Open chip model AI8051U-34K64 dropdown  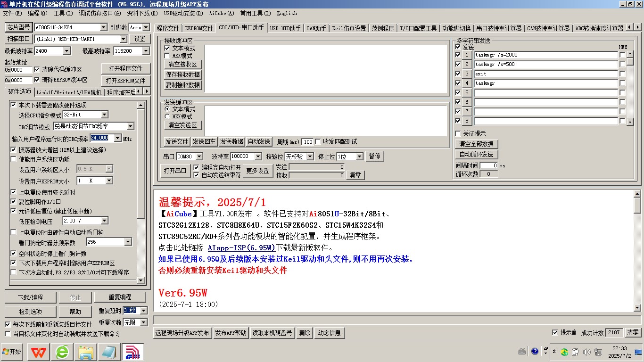(103, 27)
